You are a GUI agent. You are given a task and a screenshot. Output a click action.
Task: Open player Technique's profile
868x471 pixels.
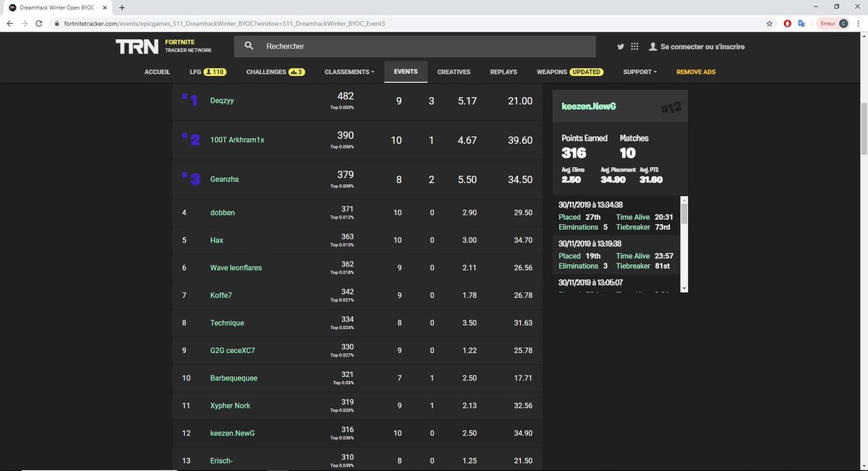coord(227,323)
